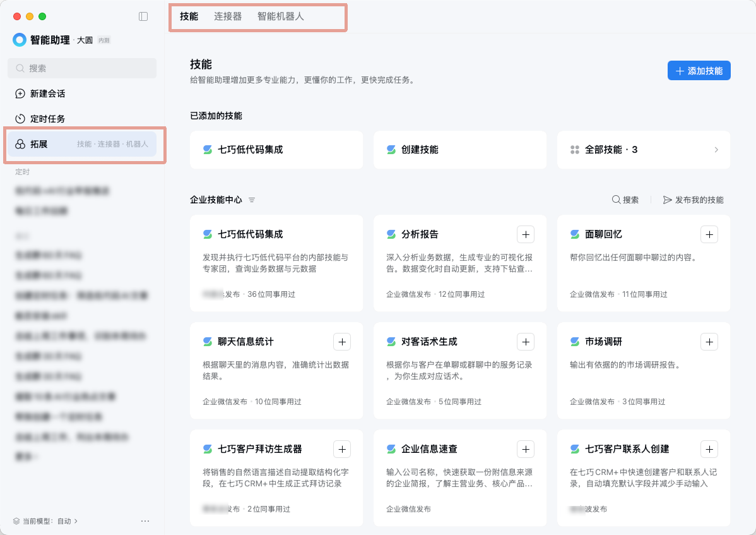The image size is (756, 535).
Task: Add the 对客话术生成 skill with plus icon
Action: pyautogui.click(x=526, y=342)
